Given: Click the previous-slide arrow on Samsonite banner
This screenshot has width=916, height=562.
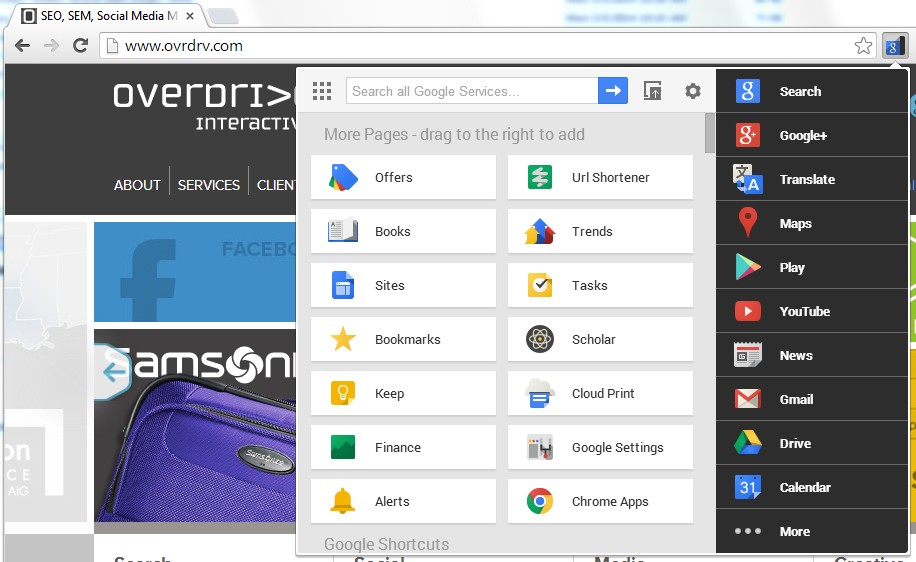Looking at the screenshot, I should click(x=113, y=372).
